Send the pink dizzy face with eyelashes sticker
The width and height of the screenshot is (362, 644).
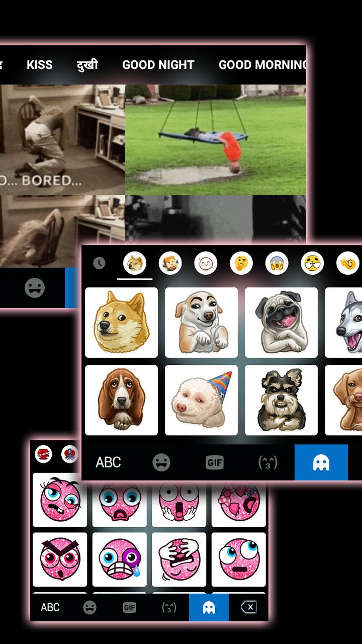point(60,500)
